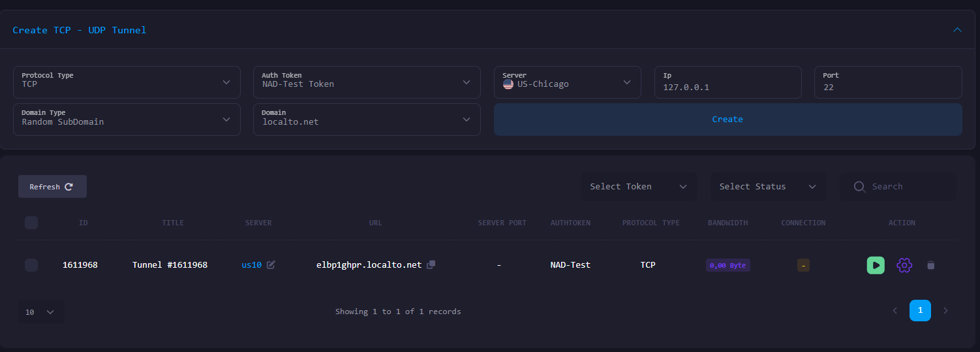This screenshot has width=980, height=352.
Task: Select page 1 in pagination
Action: [920, 310]
